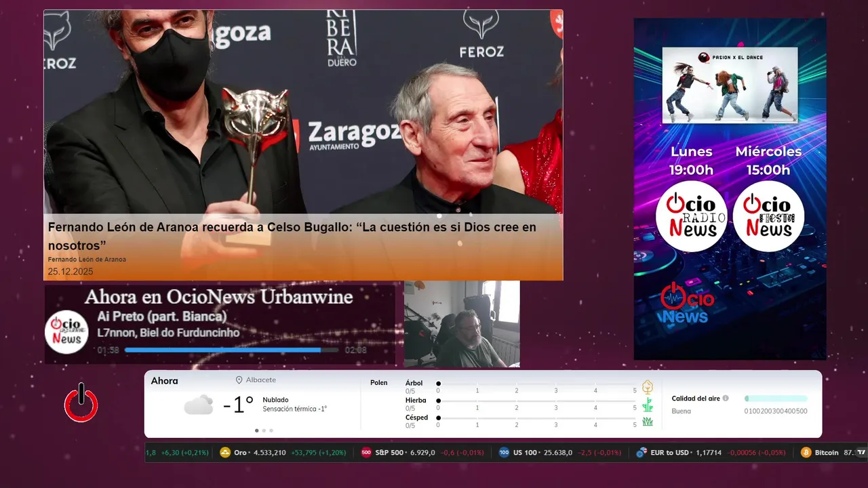Click the gold Oro ticker icon

click(225, 452)
